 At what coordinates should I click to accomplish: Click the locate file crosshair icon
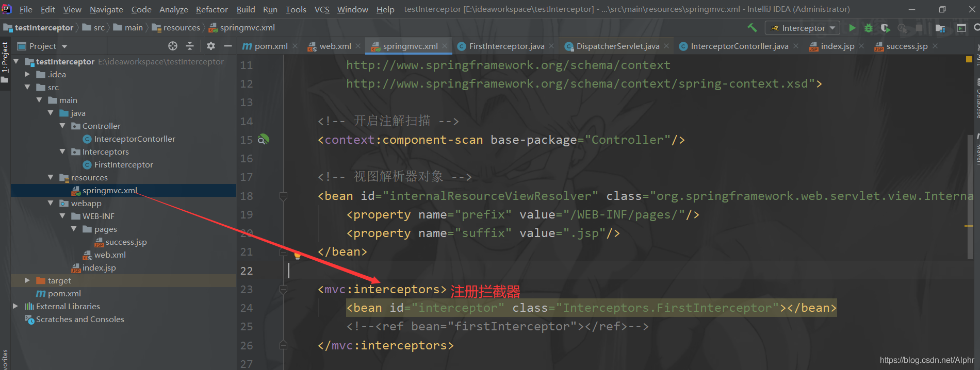coord(173,46)
